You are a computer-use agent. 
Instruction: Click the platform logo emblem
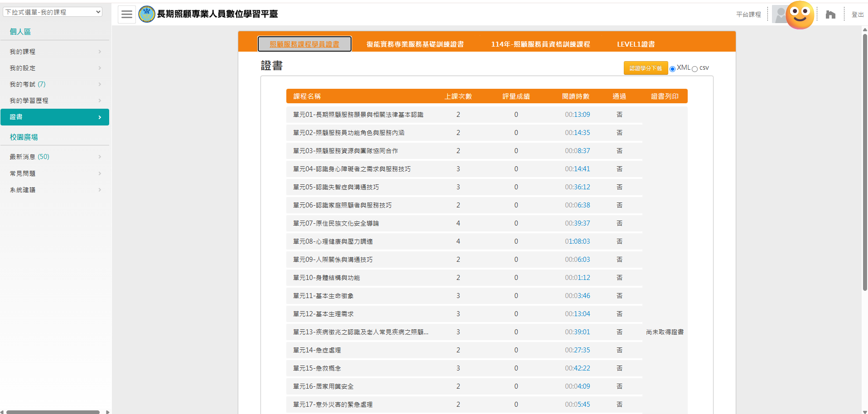[146, 14]
